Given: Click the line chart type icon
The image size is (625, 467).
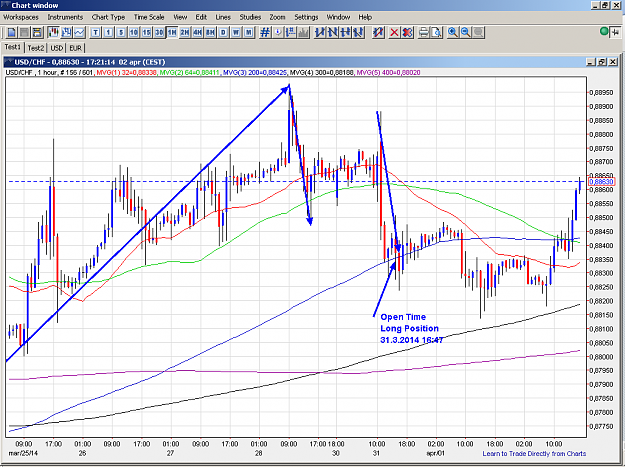Looking at the screenshot, I should [79, 32].
